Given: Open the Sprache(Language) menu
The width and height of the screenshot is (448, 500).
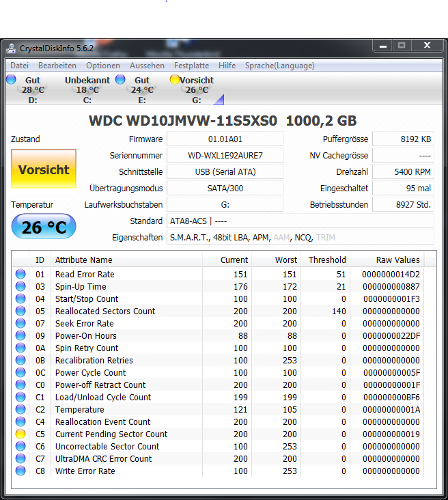Looking at the screenshot, I should click(279, 66).
